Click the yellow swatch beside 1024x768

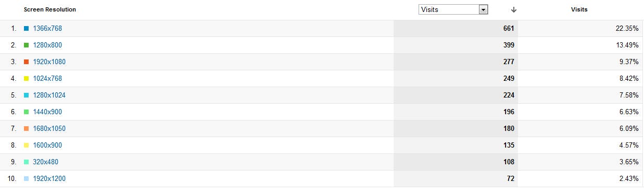26,79
